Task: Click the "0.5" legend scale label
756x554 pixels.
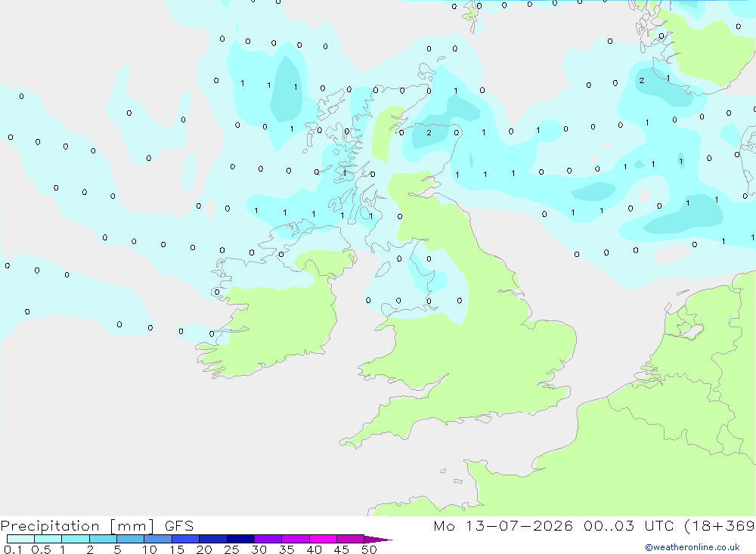Action: (41, 549)
